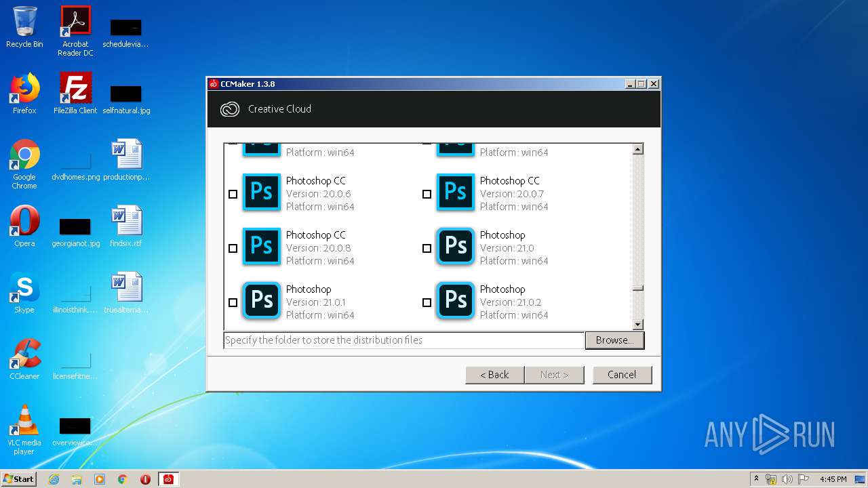Check the Photoshop 21.0.1 checkbox

233,302
